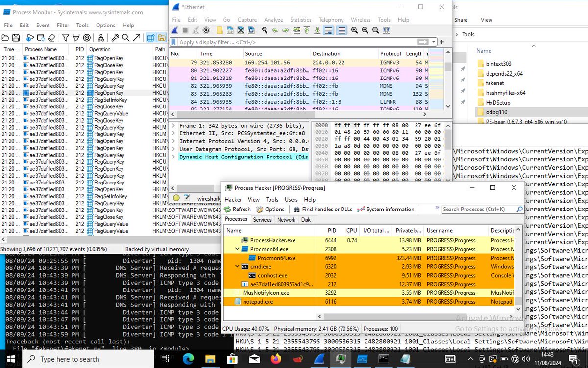Click Wireshark's capture options gear icon
This screenshot has width=588, height=368.
click(206, 30)
